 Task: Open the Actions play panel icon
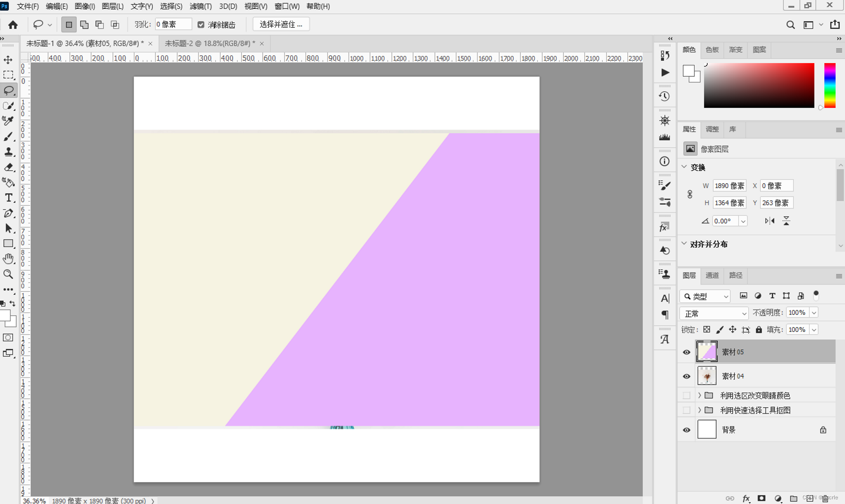click(664, 73)
